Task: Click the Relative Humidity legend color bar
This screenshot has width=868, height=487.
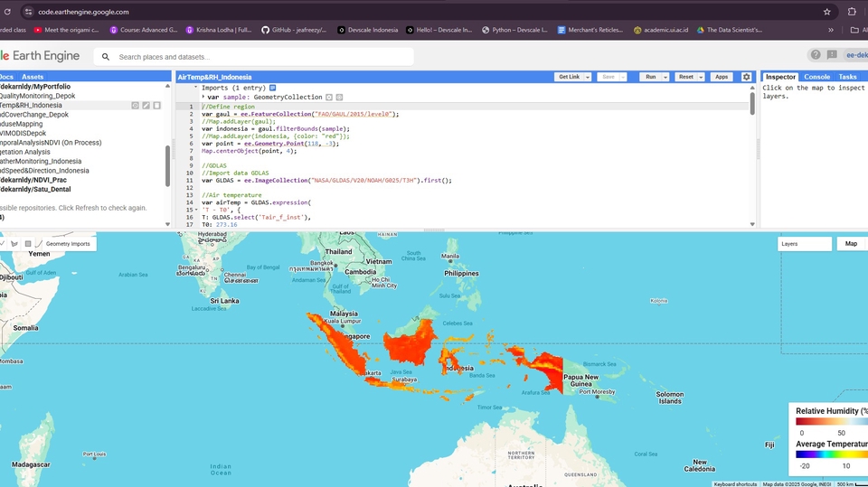Action: 832,422
